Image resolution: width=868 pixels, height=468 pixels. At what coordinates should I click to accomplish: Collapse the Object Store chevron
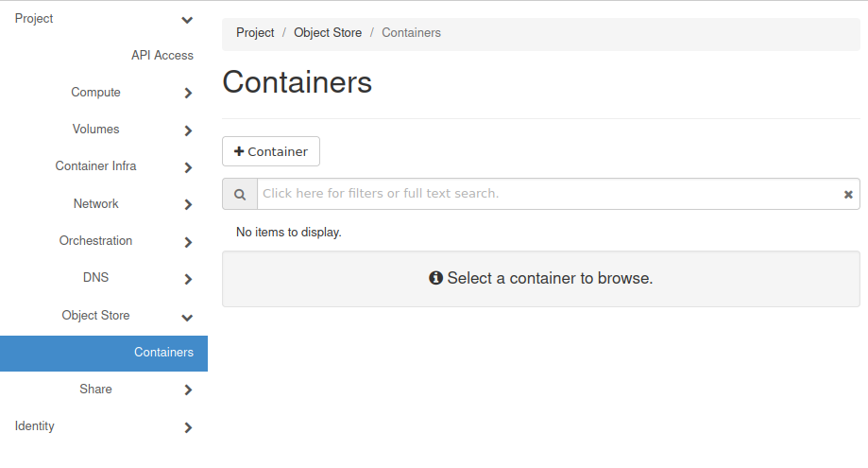point(187,317)
